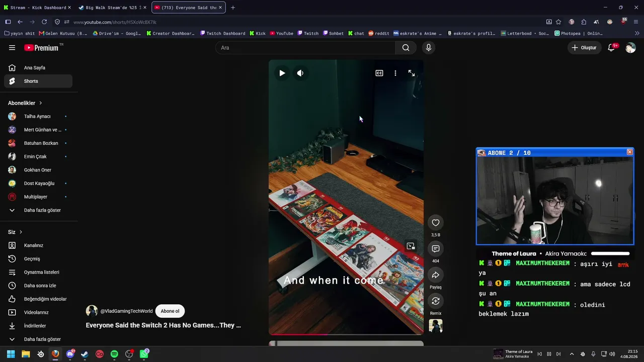Screen dimensions: 644x362
Task: Open Spotify from the taskbar
Action: (114, 354)
